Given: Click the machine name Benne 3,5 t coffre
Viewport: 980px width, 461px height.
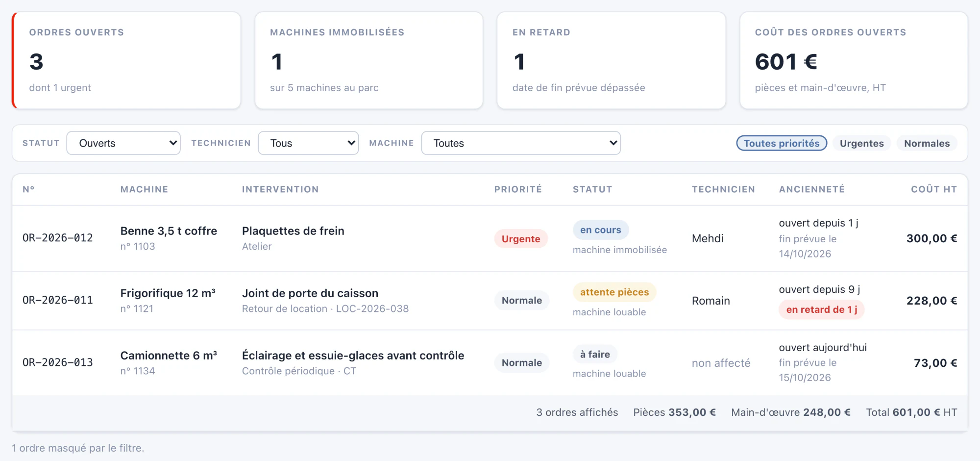Looking at the screenshot, I should coord(169,231).
